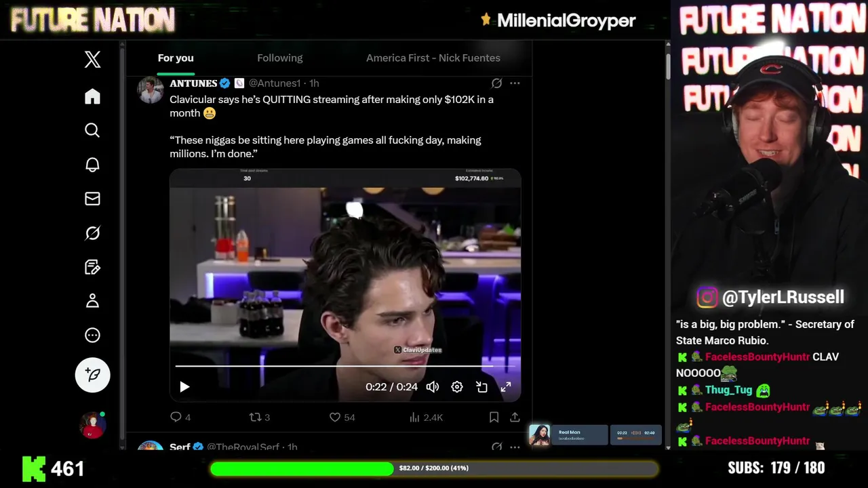868x488 pixels.
Task: Click the 0:22 / 0:24 video time
Action: pos(391,387)
